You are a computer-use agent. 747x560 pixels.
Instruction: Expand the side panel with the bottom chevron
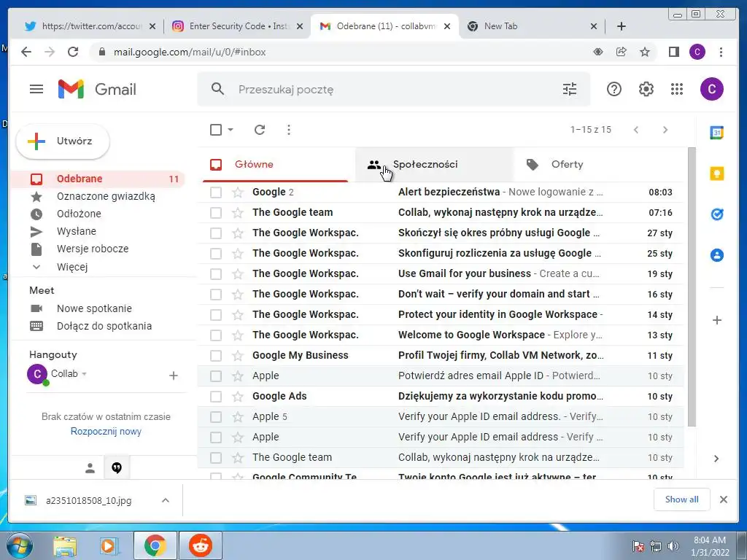(x=716, y=459)
